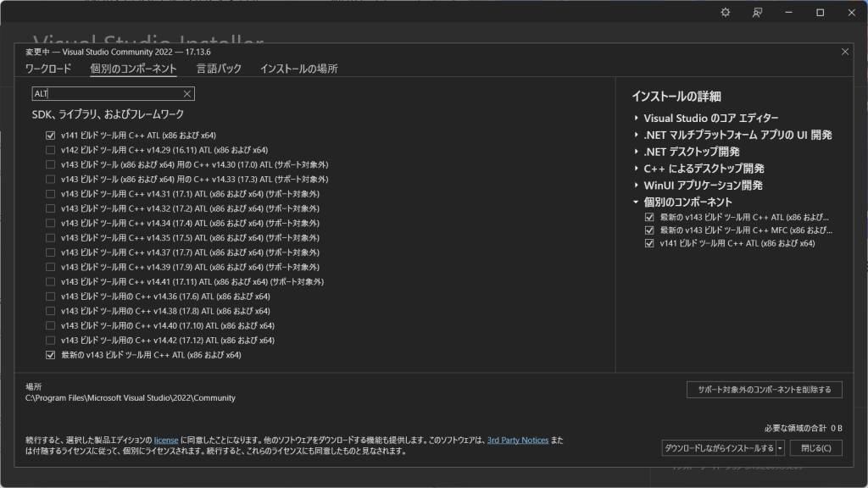
Task: Check v143 C++ v14.37 (17.7) ATL checkbox
Action: pos(50,252)
